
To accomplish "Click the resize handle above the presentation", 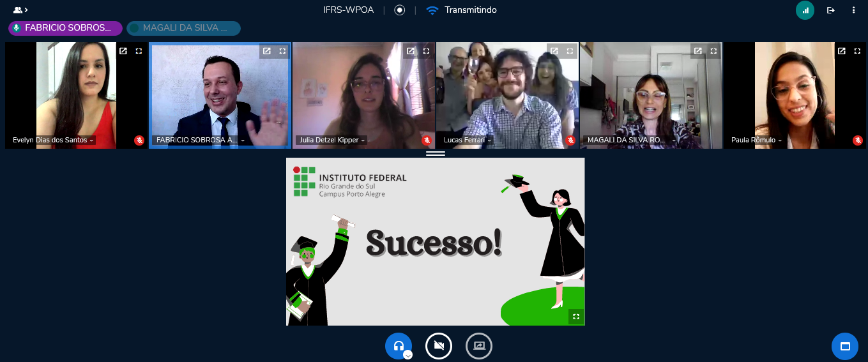I will [435, 153].
